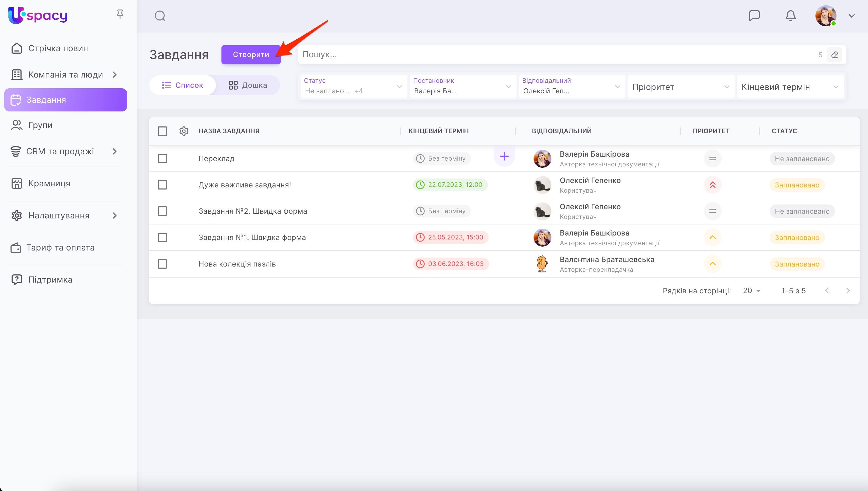868x491 pixels.
Task: Select the Переклад task checkbox
Action: pyautogui.click(x=162, y=158)
